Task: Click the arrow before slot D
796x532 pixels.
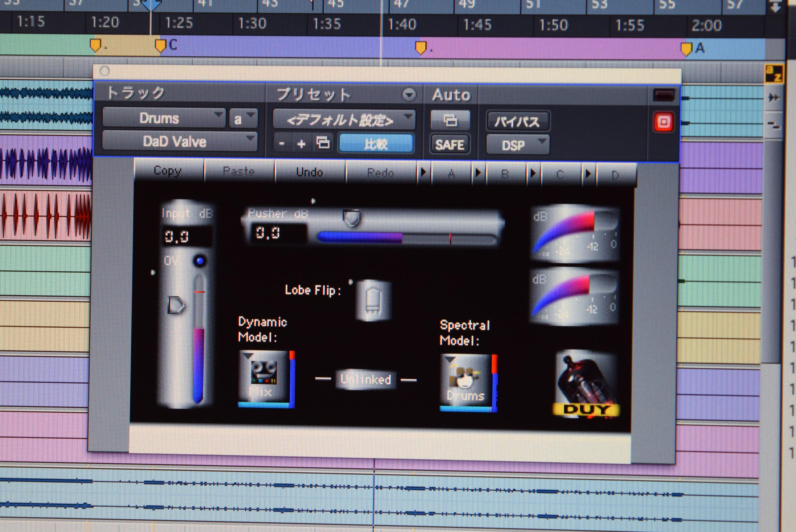Action: coord(589,174)
